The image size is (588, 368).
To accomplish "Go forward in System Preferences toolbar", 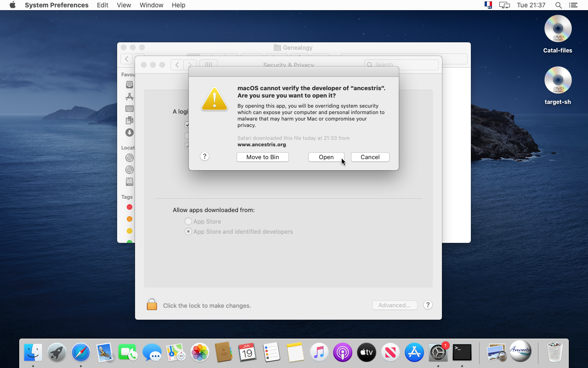I will [x=190, y=65].
